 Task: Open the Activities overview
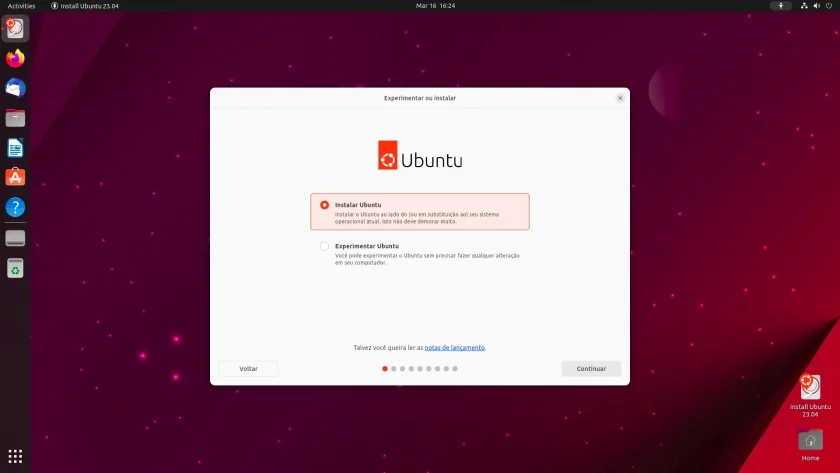[x=21, y=6]
